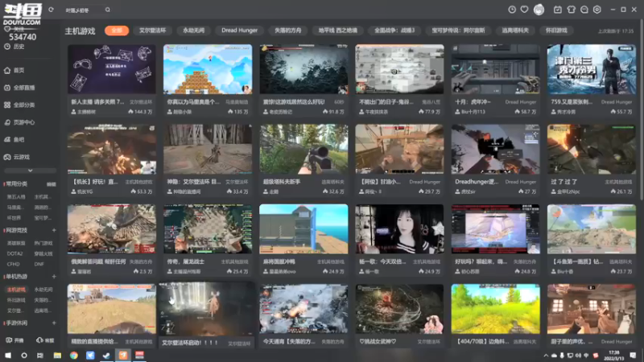Click the Douyu search input field
Screen dimensions: 644x362
84,10
